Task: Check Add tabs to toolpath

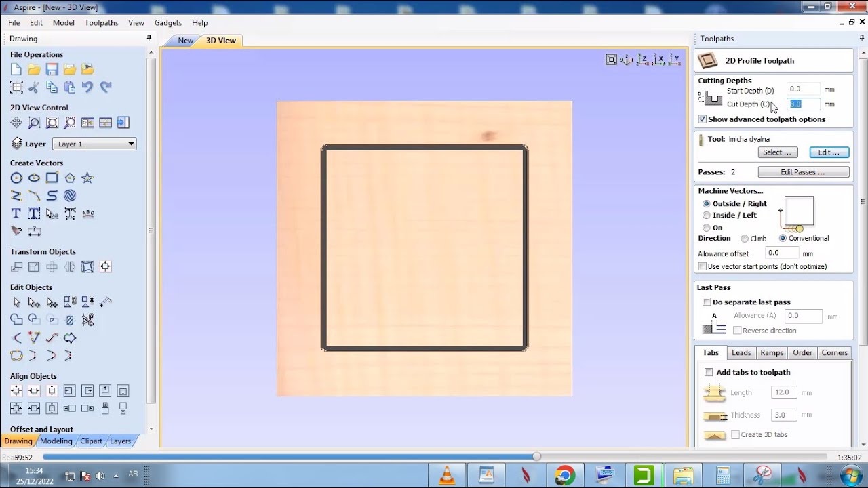Action: [x=709, y=372]
